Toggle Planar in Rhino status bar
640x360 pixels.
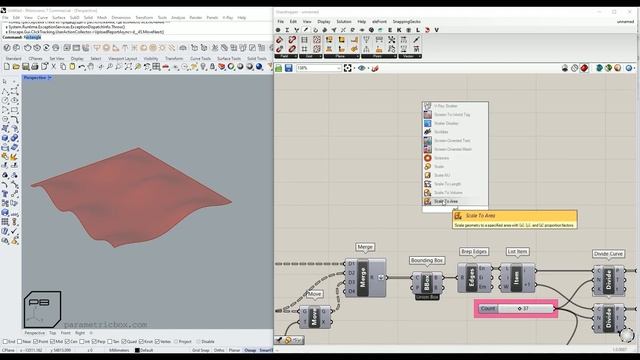pyautogui.click(x=235, y=350)
